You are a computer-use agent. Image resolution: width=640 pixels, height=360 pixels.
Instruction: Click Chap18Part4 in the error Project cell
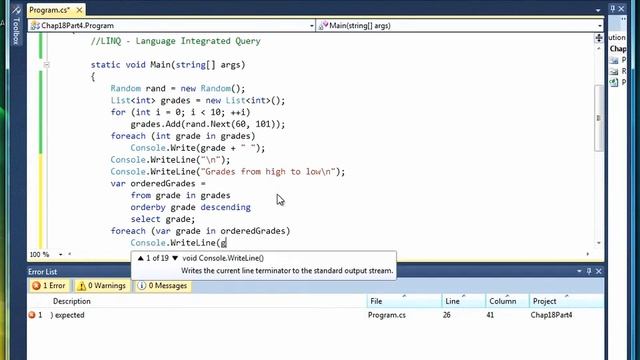[551, 315]
